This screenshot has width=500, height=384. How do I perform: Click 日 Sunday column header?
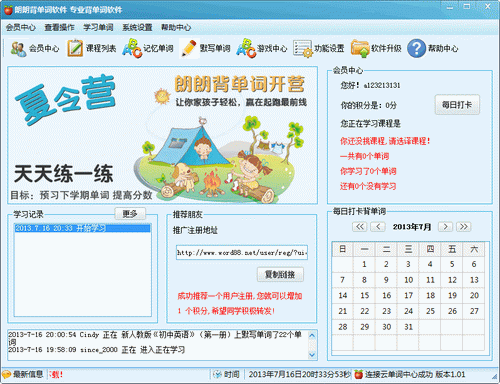tap(342, 249)
